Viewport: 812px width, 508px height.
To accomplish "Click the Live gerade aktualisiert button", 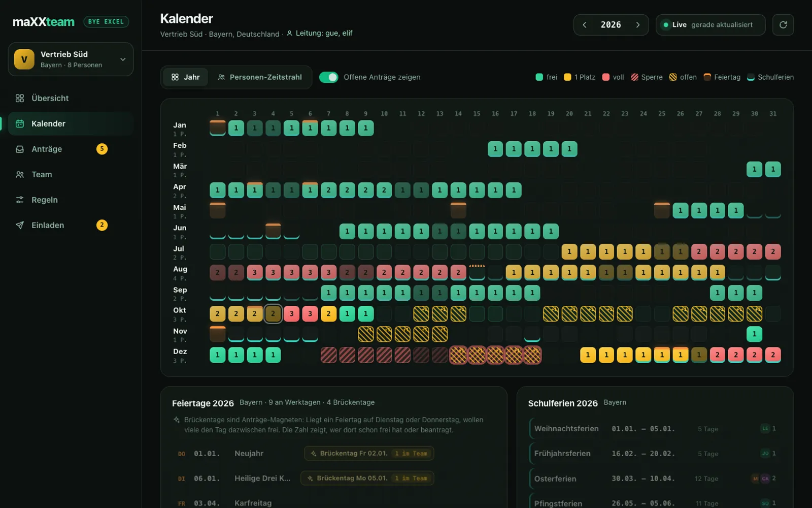I will [x=710, y=25].
